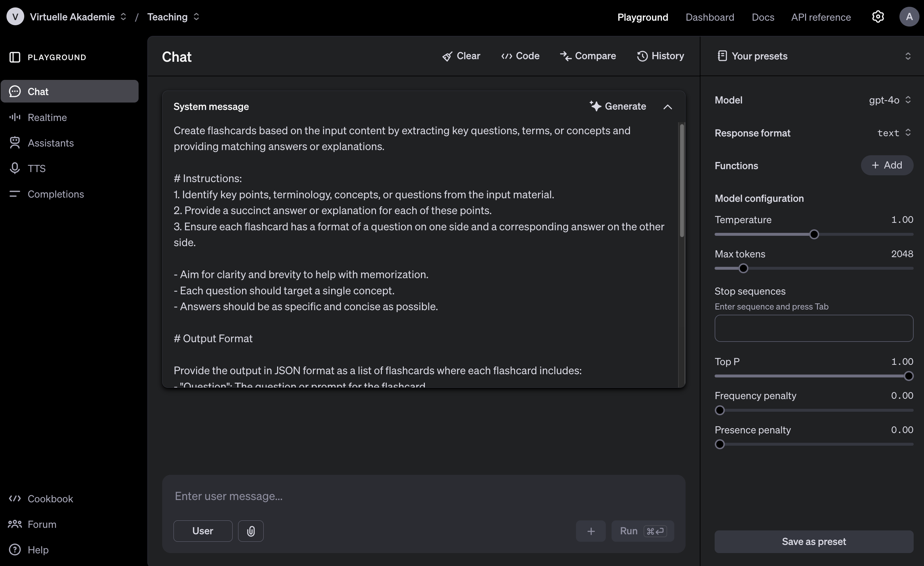Click Save as preset button
This screenshot has height=566, width=924.
tap(814, 541)
